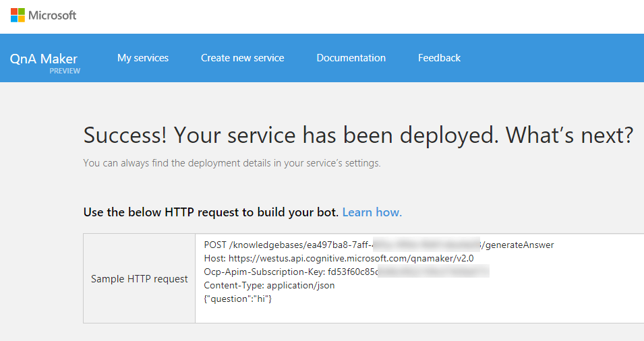Click generateAnswer at the end of POST line
The height and width of the screenshot is (341, 644).
[x=519, y=245]
